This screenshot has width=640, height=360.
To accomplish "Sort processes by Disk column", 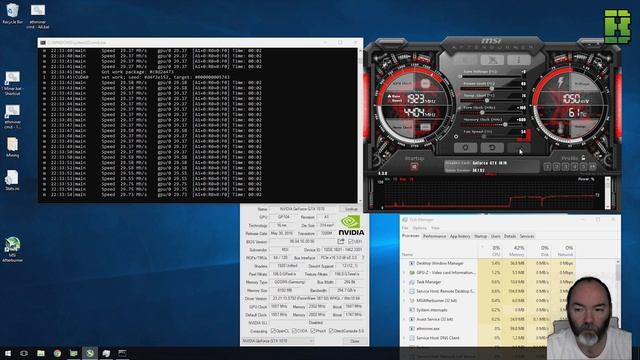I will [x=539, y=251].
